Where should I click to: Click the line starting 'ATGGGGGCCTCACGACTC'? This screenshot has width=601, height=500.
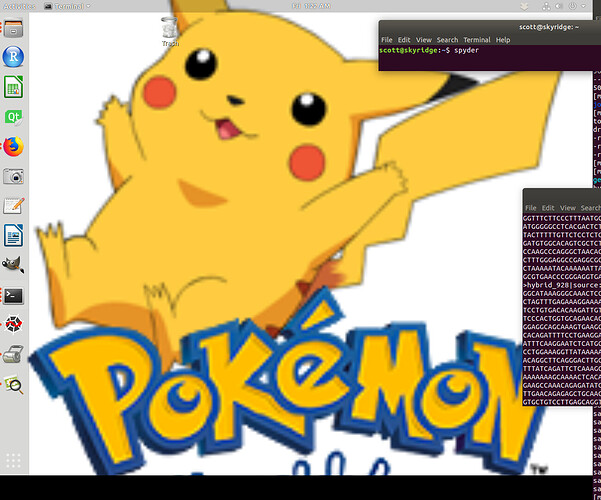pyautogui.click(x=562, y=227)
